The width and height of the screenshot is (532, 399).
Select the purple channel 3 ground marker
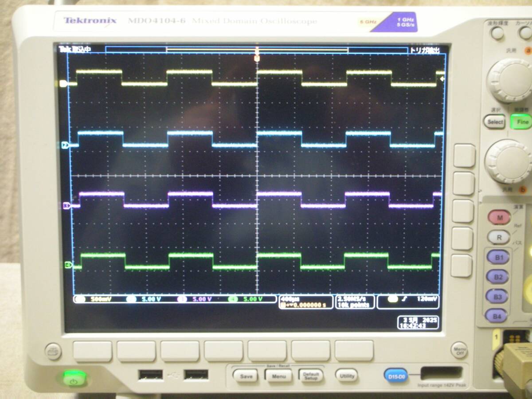(x=66, y=206)
